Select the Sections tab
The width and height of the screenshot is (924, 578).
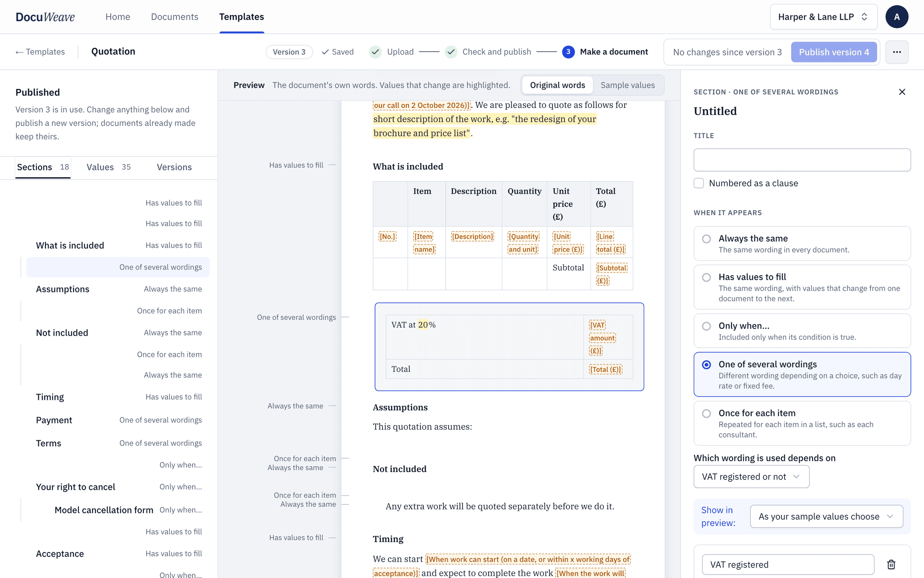tap(43, 167)
